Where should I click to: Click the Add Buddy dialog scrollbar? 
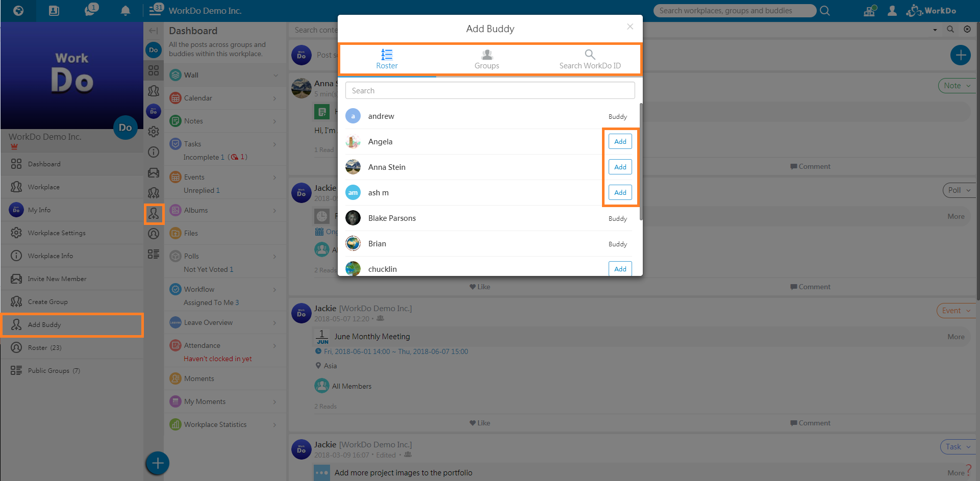pos(641,162)
